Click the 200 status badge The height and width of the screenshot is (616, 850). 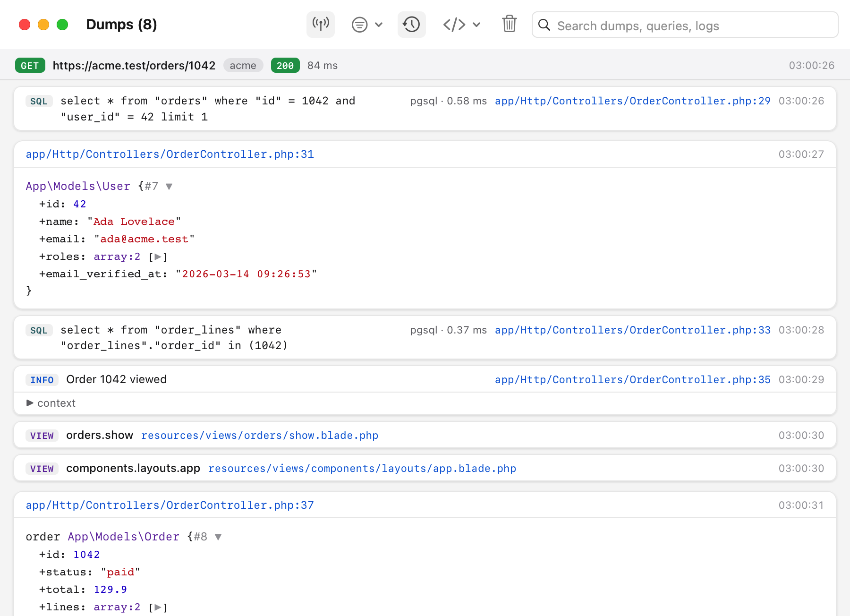[285, 66]
